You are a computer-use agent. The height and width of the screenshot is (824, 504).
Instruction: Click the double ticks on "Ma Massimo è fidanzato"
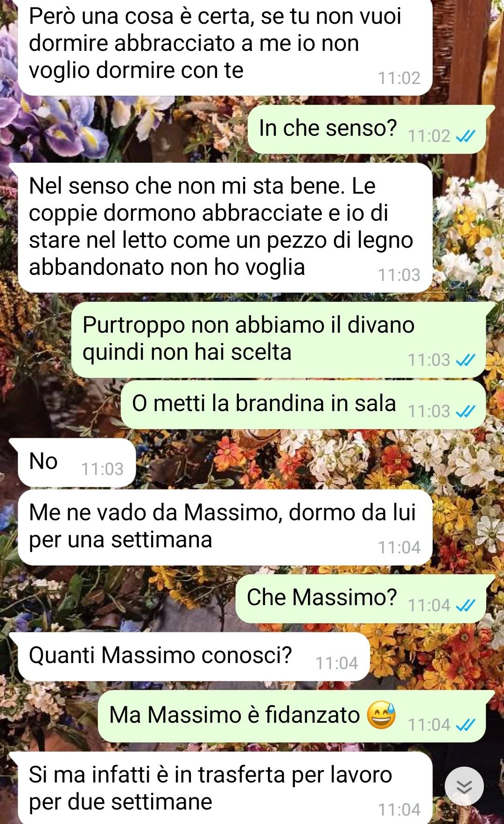point(465,725)
